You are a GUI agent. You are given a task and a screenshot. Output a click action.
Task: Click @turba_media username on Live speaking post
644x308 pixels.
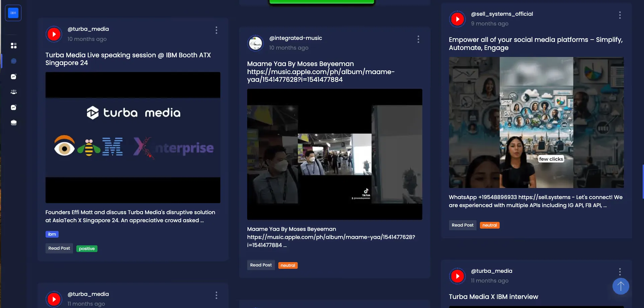click(88, 29)
